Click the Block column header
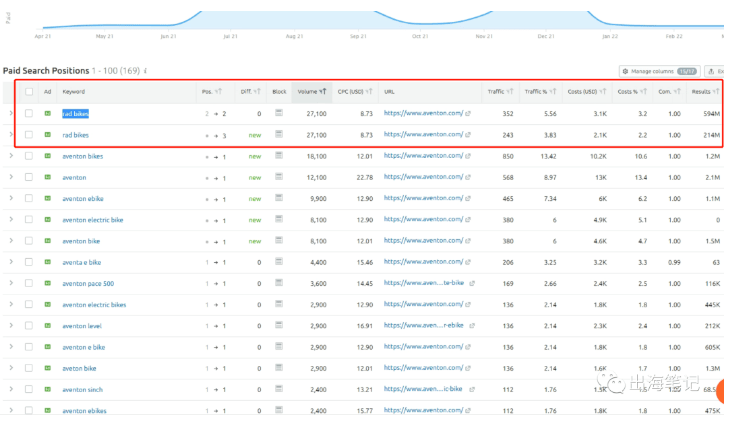732x422 pixels. 279,91
